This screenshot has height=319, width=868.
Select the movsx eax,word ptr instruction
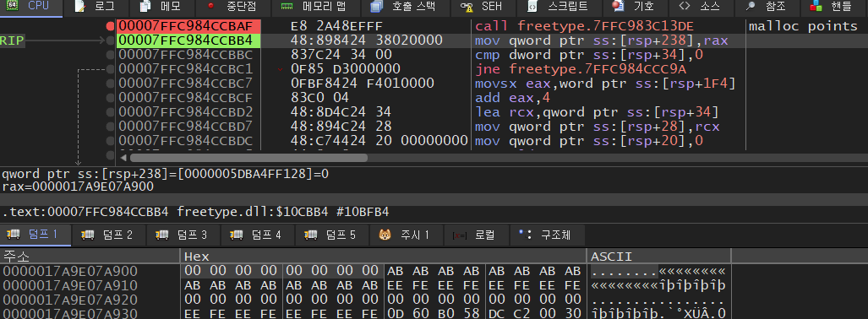(x=605, y=84)
